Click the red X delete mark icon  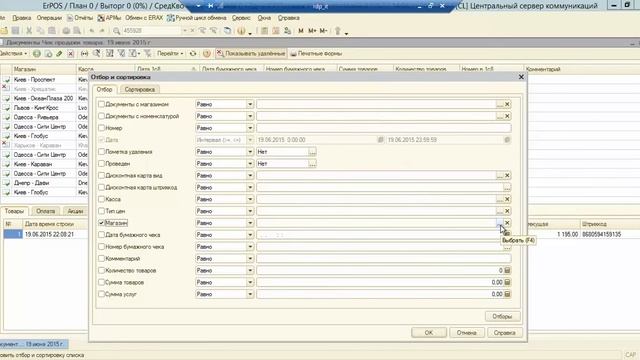[71, 53]
